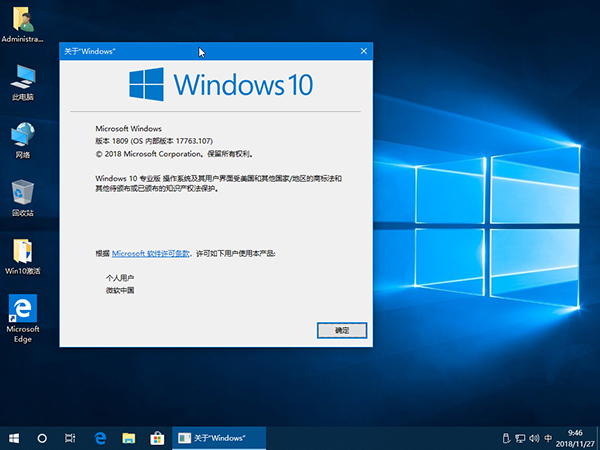Image resolution: width=600 pixels, height=450 pixels.
Task: Open the clock showing 9:46 2018/11/27
Action: (x=575, y=439)
